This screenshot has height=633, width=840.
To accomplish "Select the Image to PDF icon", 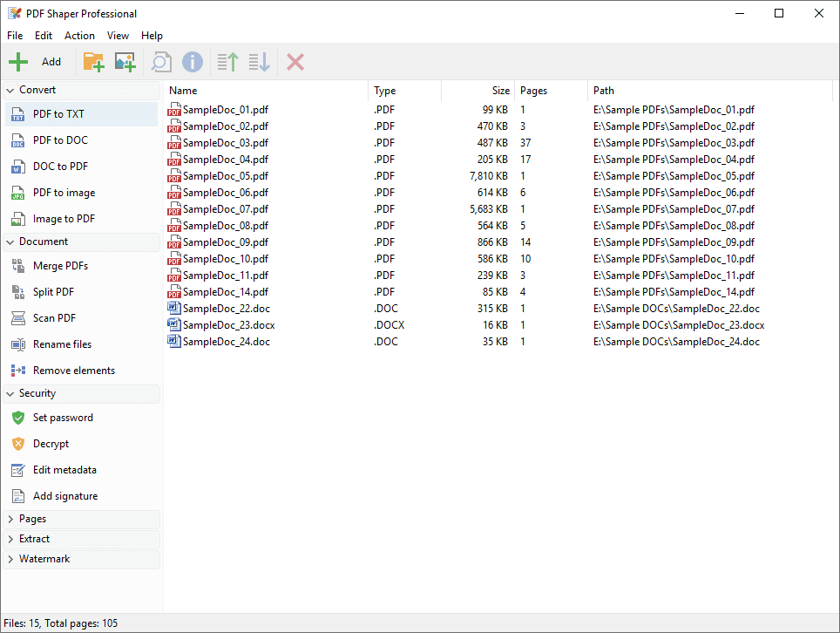I will click(18, 219).
